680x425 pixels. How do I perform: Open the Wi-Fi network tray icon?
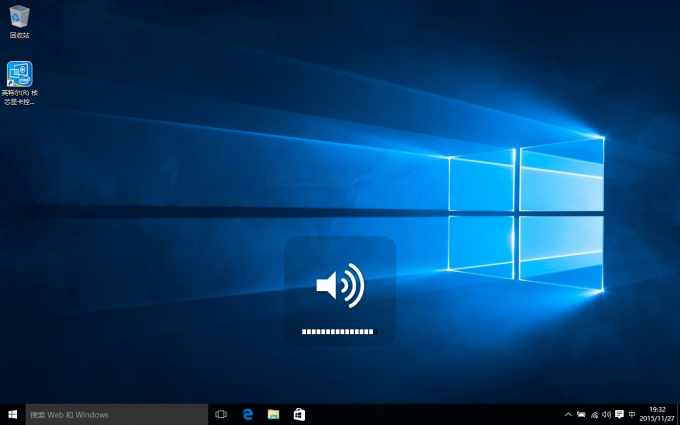click(x=594, y=415)
